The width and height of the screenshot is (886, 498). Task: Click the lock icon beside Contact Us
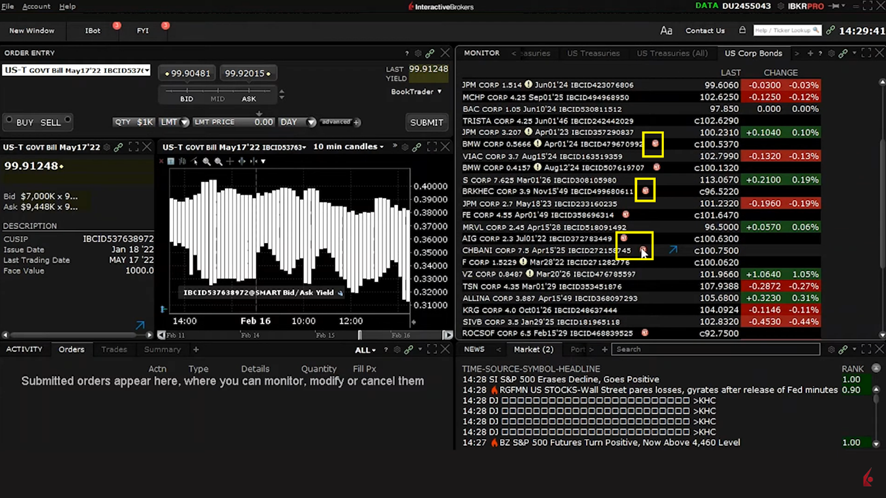point(742,31)
